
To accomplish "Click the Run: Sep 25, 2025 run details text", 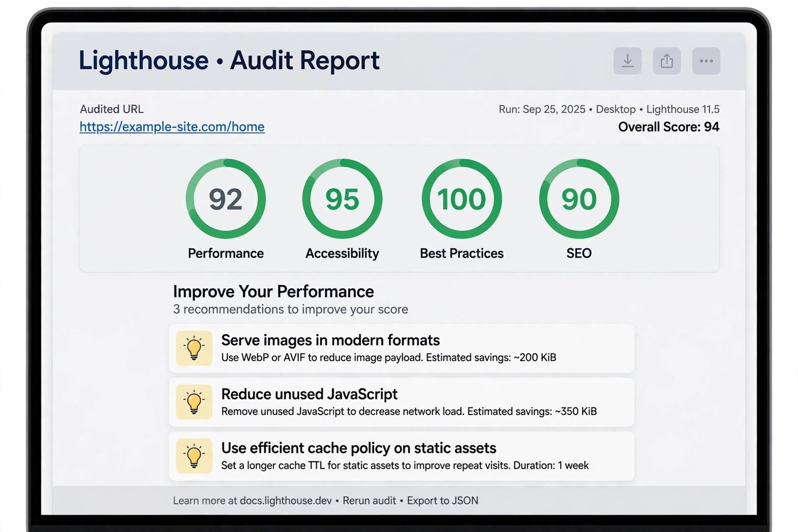I will tap(609, 109).
